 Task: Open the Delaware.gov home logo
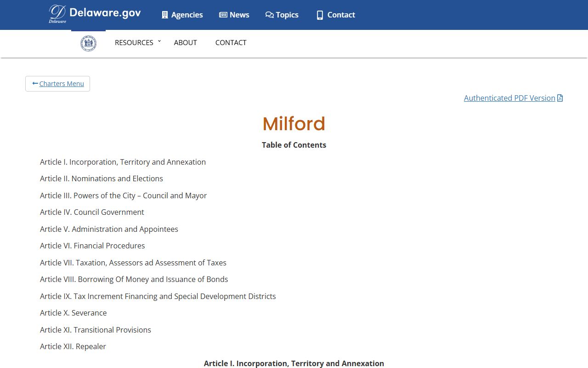(95, 14)
